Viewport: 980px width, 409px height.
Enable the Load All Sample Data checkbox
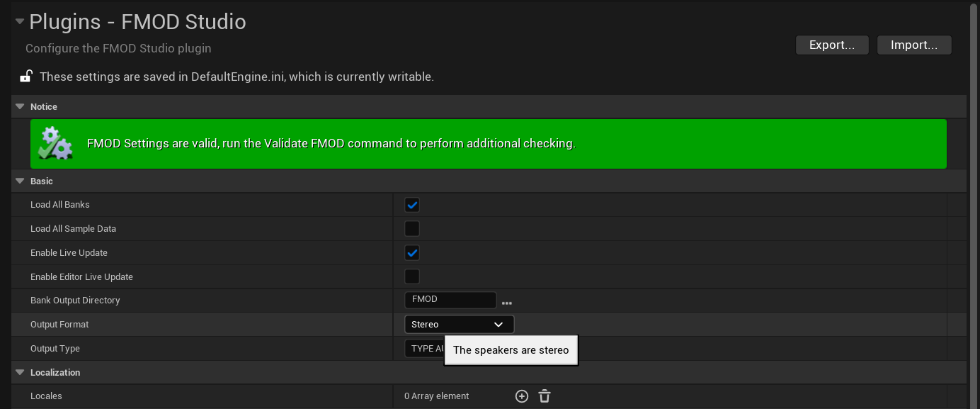pos(412,229)
